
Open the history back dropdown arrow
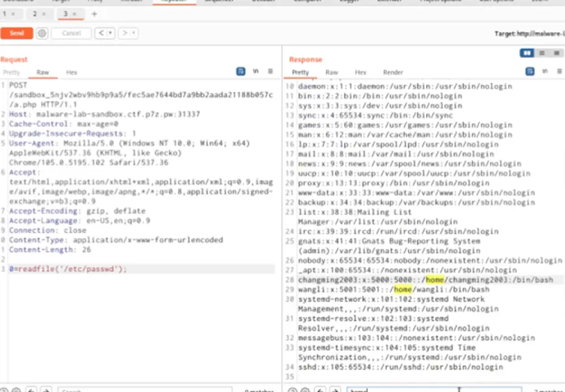pos(110,33)
